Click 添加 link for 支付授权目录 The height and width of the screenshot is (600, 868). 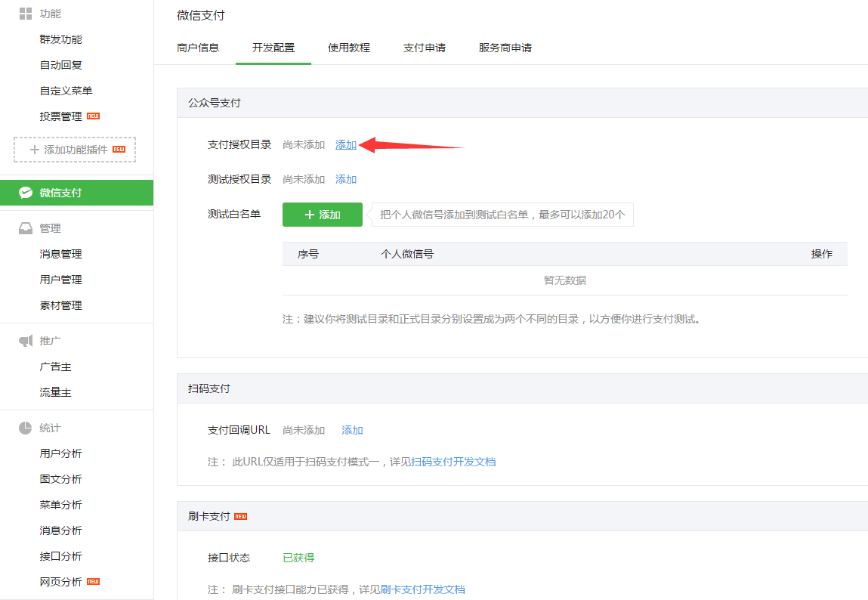[x=346, y=145]
